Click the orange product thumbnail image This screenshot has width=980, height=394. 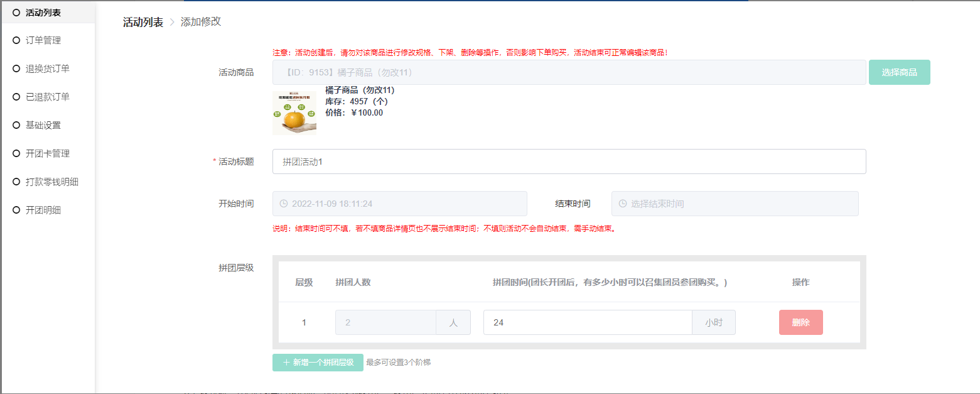(294, 113)
